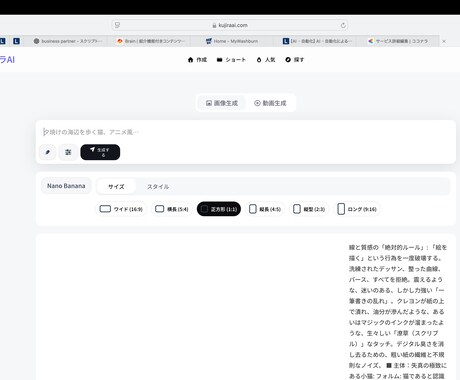Viewport: 460px width, 380px height.
Task: Open the 人気 navigation item
Action: click(x=266, y=60)
